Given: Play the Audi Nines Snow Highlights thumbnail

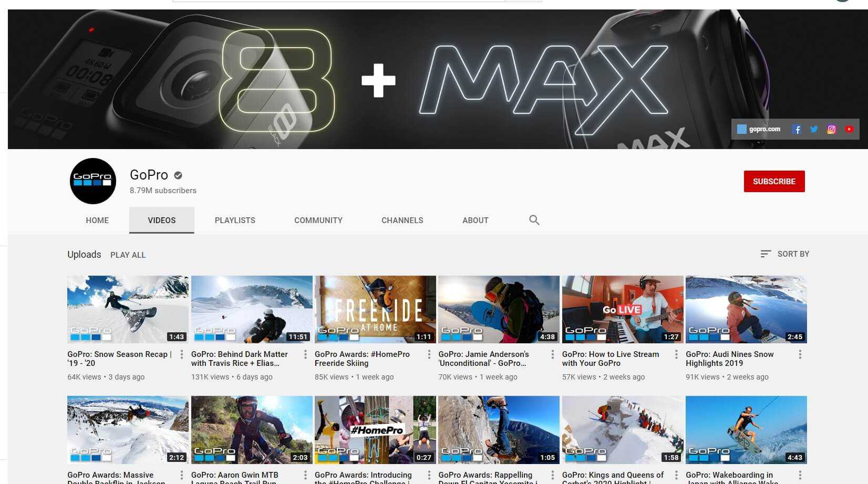Looking at the screenshot, I should pyautogui.click(x=746, y=310).
